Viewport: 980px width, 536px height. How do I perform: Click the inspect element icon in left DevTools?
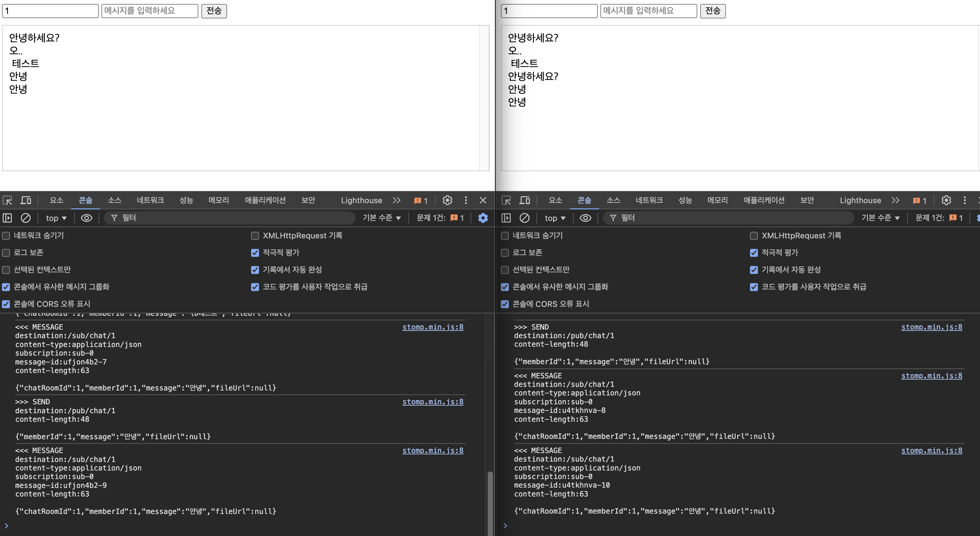click(x=7, y=200)
